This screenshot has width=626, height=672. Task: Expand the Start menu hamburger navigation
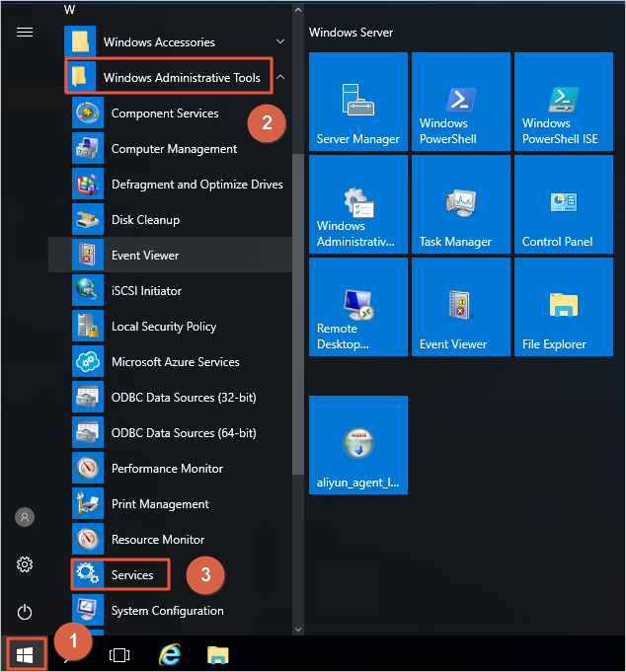(25, 33)
